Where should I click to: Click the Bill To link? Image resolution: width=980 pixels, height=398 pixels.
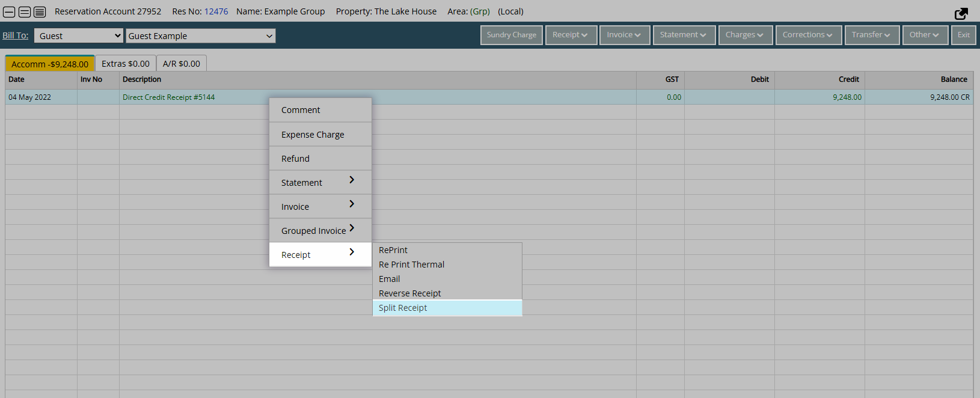click(16, 35)
